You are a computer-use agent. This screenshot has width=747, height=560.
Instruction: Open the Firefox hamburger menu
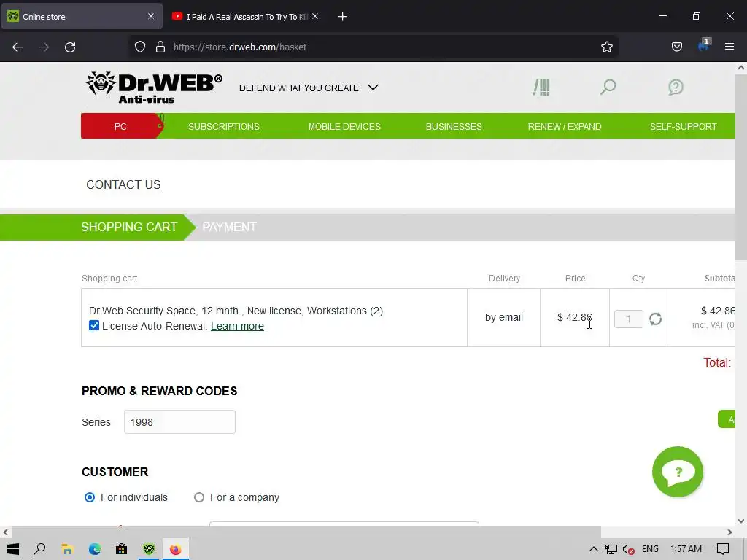tap(729, 47)
